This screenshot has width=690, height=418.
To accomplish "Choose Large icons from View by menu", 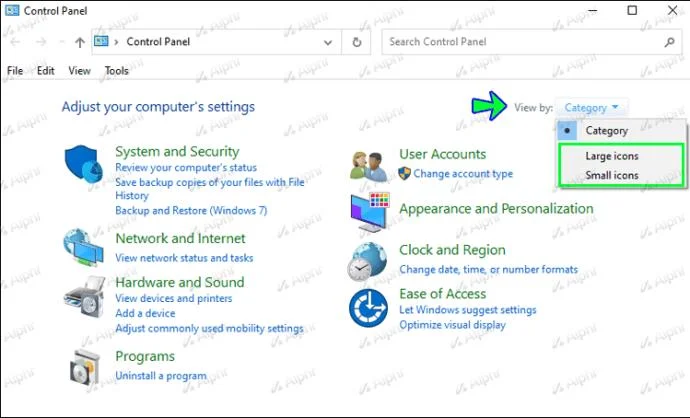I will [612, 156].
